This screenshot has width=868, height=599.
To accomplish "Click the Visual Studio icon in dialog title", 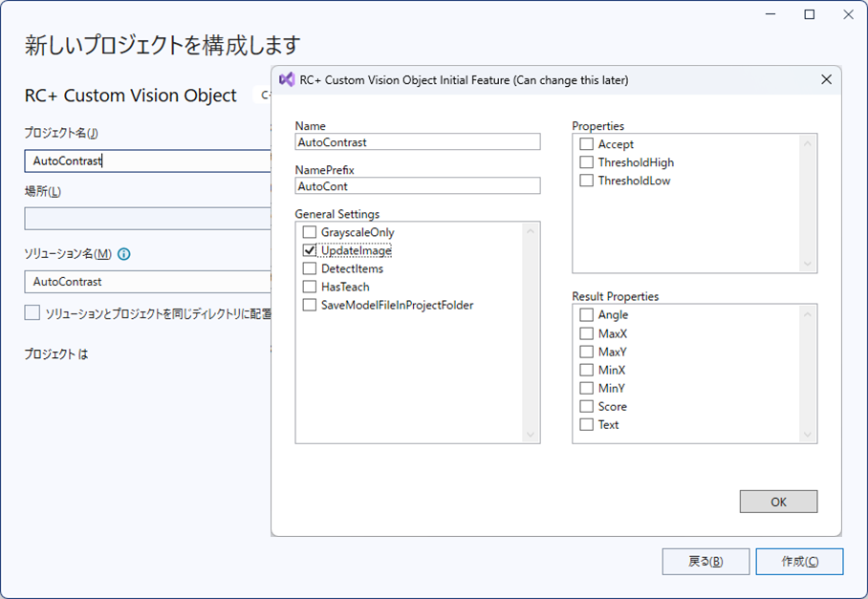I will [287, 80].
